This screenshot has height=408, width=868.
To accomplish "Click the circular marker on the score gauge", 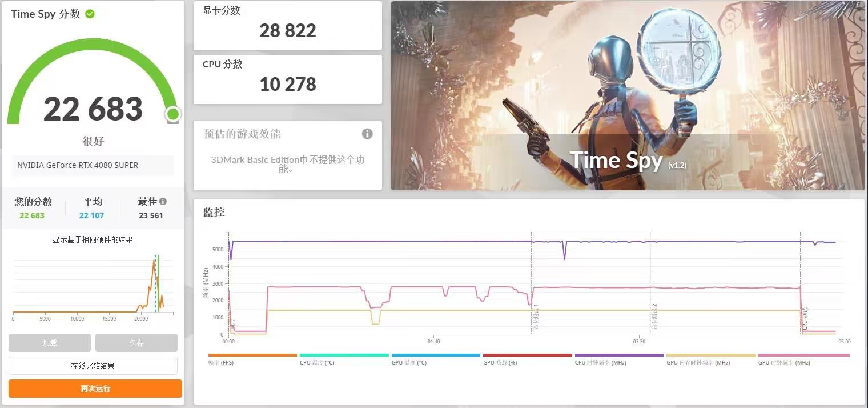I will (x=173, y=114).
